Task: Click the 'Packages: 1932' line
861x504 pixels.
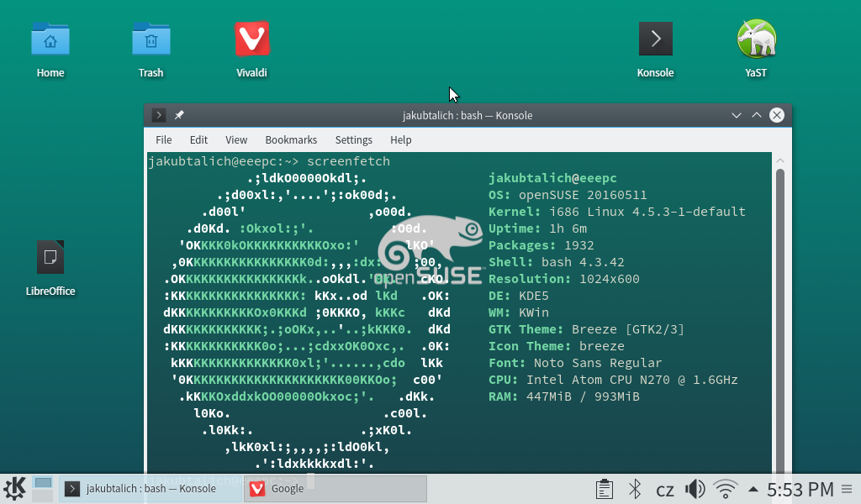Action: [x=541, y=245]
